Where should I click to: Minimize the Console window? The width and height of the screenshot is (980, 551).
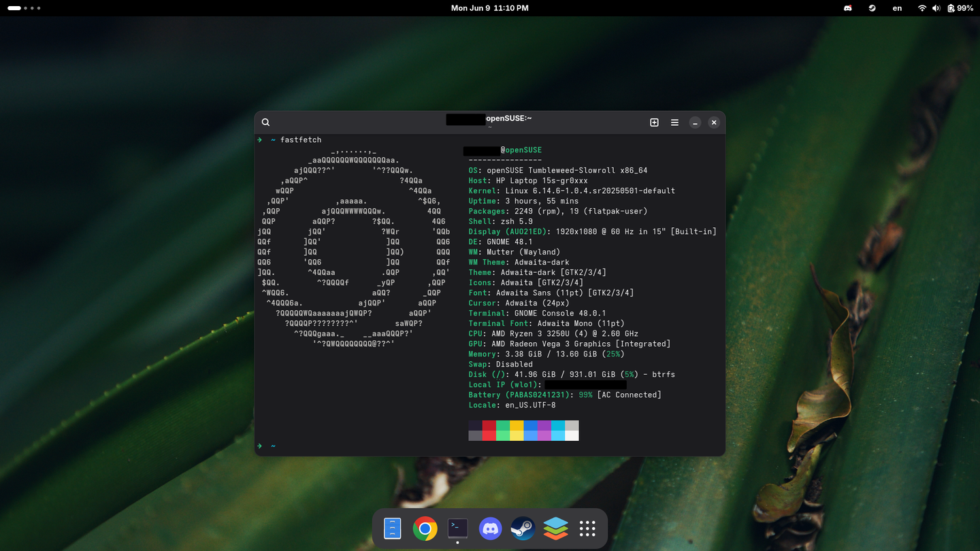(695, 122)
